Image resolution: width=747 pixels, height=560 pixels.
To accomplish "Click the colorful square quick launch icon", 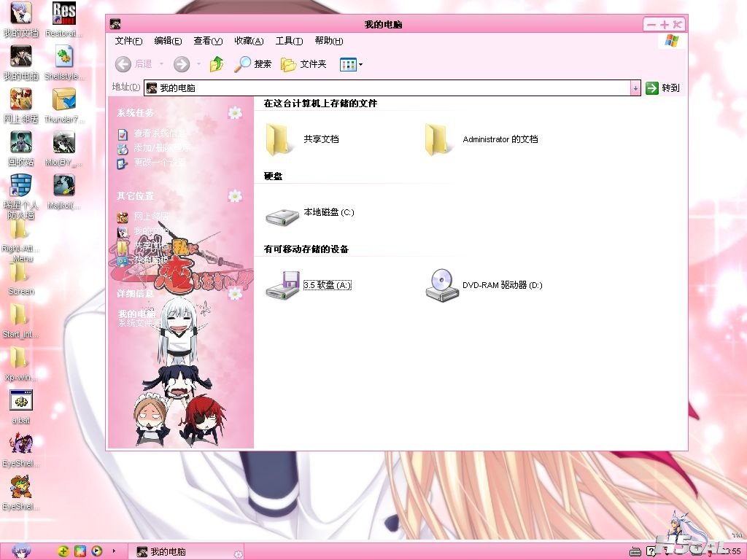I will click(x=80, y=551).
